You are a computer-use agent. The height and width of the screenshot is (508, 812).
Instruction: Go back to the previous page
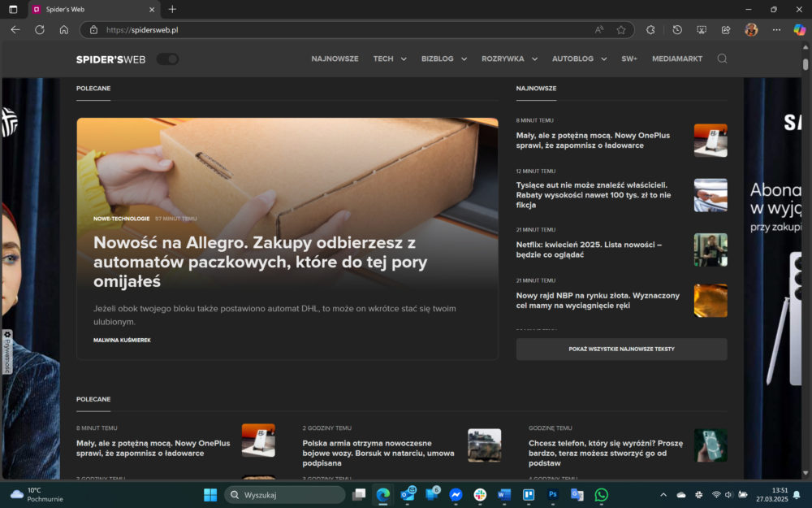click(x=15, y=30)
